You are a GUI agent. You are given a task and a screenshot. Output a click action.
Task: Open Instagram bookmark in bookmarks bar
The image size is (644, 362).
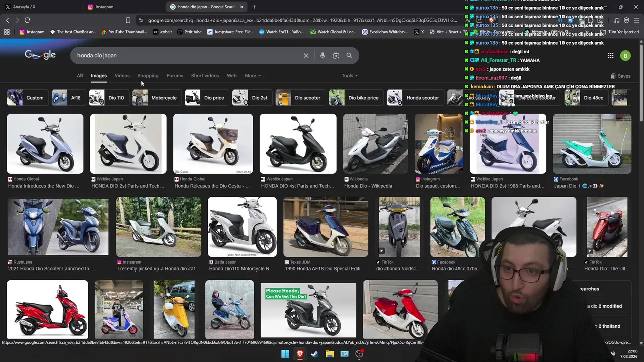tap(31, 32)
